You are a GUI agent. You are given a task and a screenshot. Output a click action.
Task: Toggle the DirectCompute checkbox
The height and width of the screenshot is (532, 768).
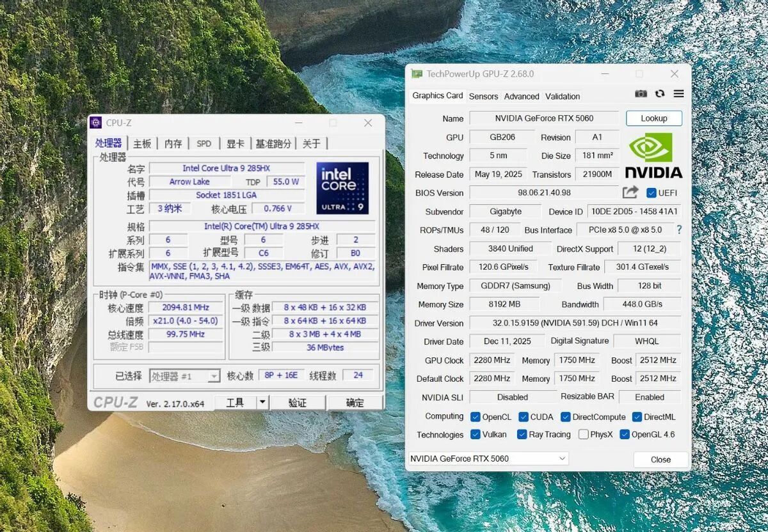coord(566,417)
